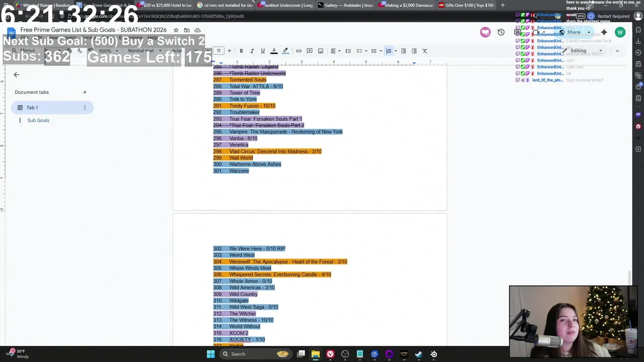Add a comment from toolbar
The image size is (644, 362).
pyautogui.click(x=309, y=51)
